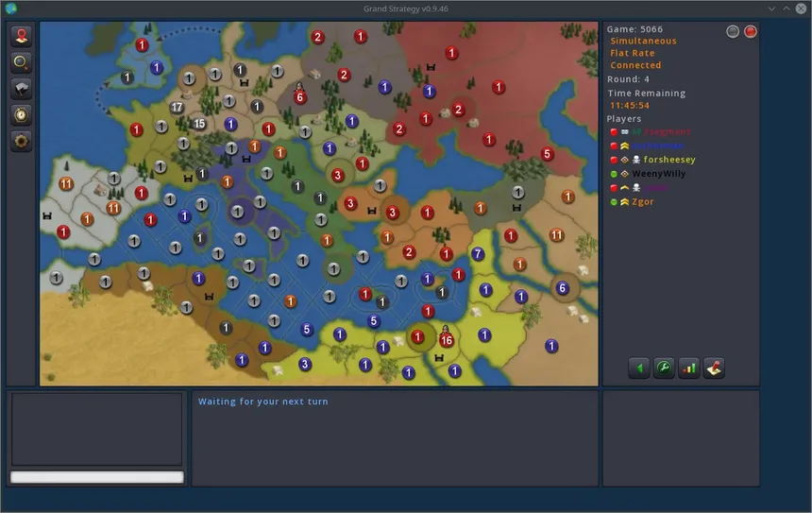Click the green left-arrow back button

coord(639,368)
